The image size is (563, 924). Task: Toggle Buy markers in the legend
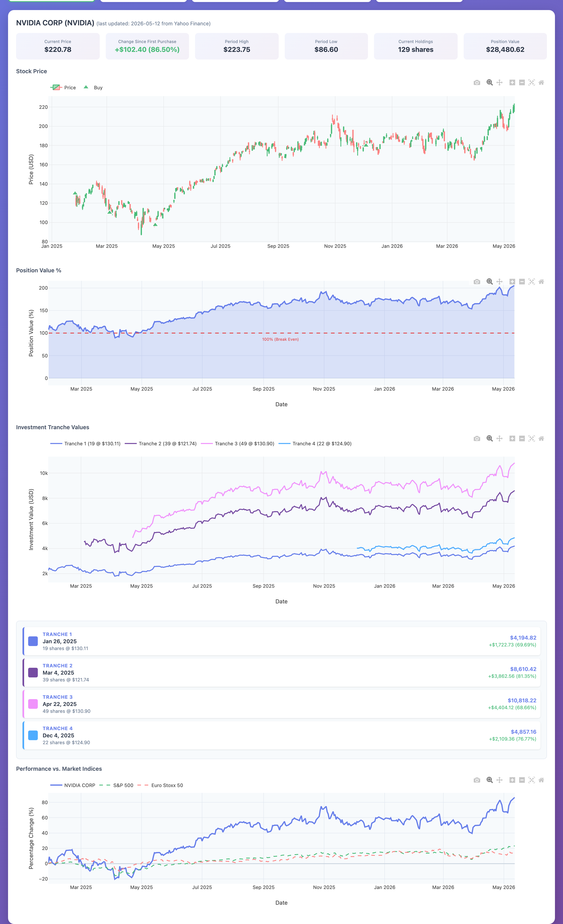93,87
